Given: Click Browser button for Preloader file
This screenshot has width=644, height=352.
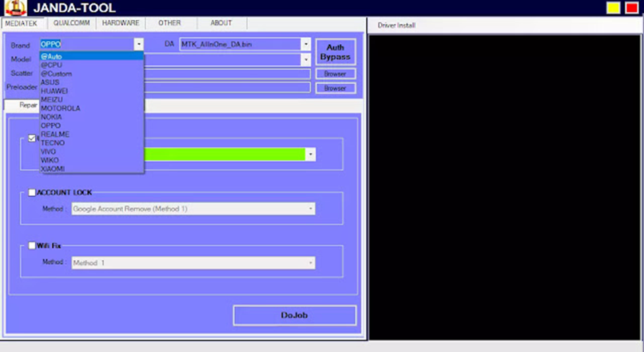Looking at the screenshot, I should coord(336,88).
